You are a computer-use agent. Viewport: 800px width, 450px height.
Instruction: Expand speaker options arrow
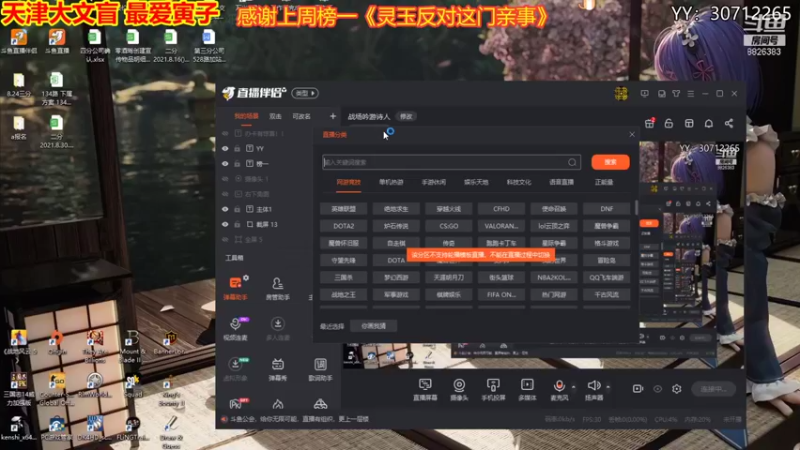(608, 387)
